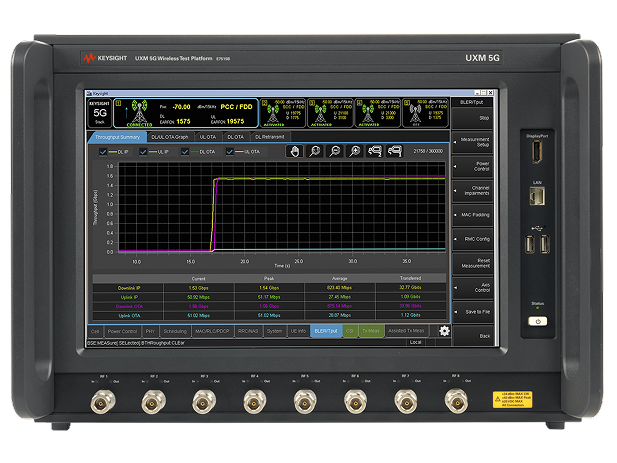Expand the Channel Impairments menu
The width and height of the screenshot is (617, 463).
[x=471, y=190]
